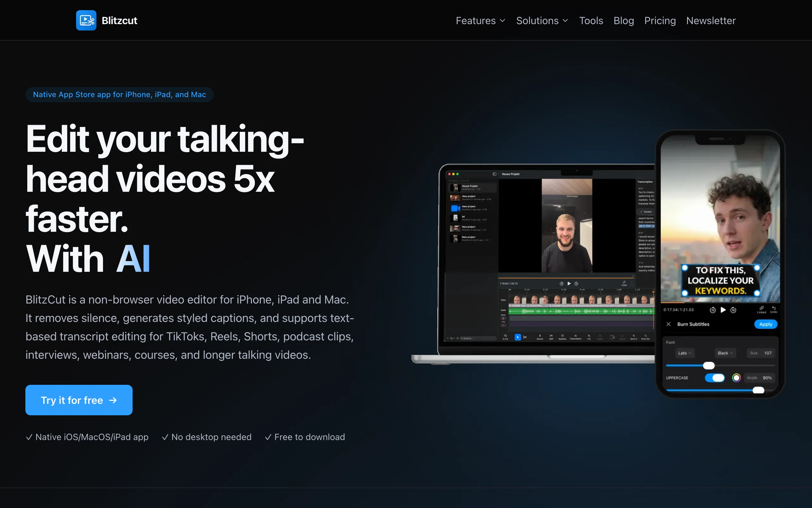This screenshot has width=812, height=508.
Task: Expand the Features menu
Action: coord(481,21)
